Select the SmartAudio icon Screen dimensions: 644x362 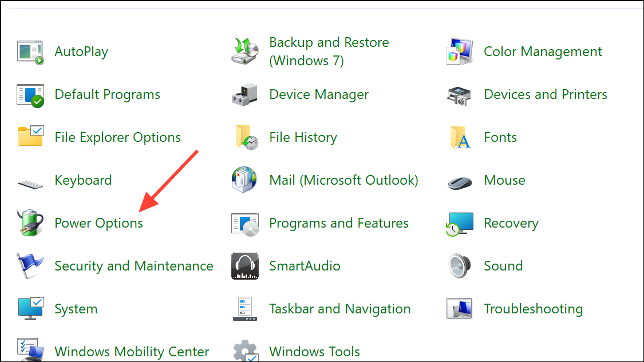pyautogui.click(x=244, y=266)
